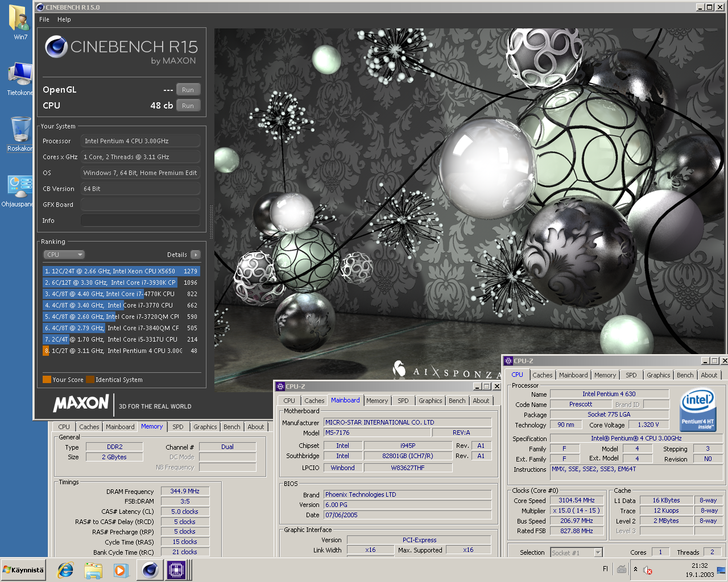The image size is (728, 582).
Task: Click the Intel Pentium 4 HT logo
Action: point(698,409)
